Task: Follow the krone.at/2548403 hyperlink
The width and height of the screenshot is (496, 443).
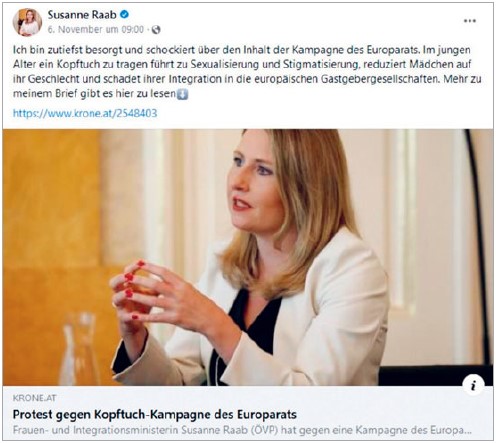Action: click(x=85, y=113)
